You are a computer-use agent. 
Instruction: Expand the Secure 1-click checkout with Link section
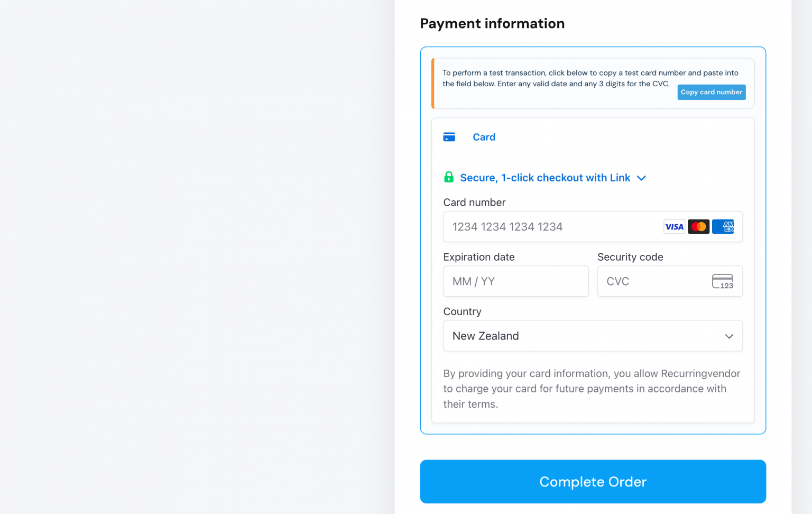[546, 178]
